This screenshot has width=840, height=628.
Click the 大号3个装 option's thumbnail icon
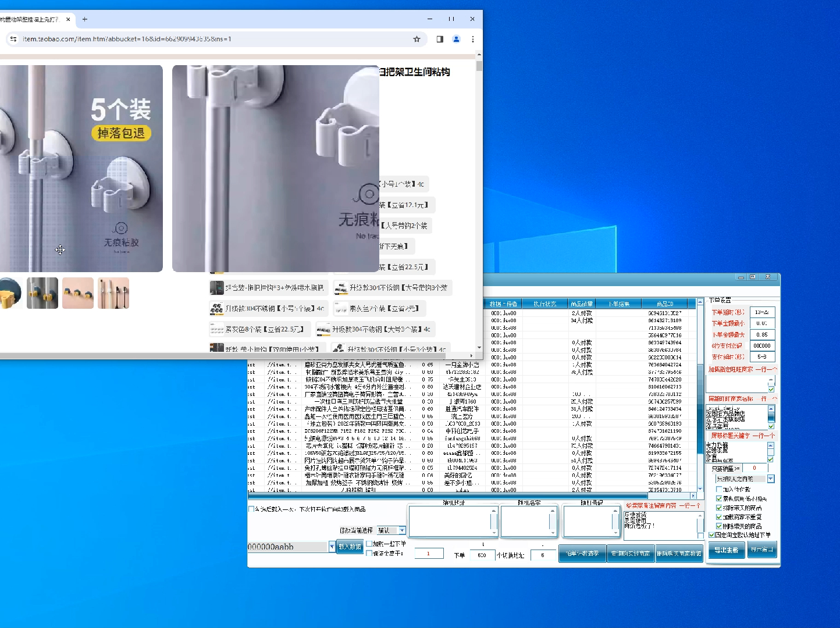323,329
